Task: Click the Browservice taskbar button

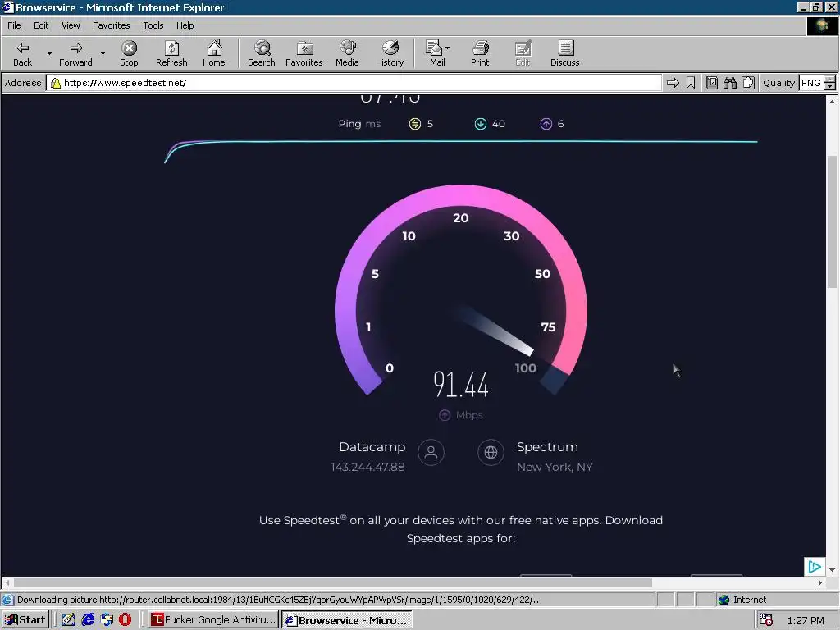Action: pyautogui.click(x=347, y=620)
